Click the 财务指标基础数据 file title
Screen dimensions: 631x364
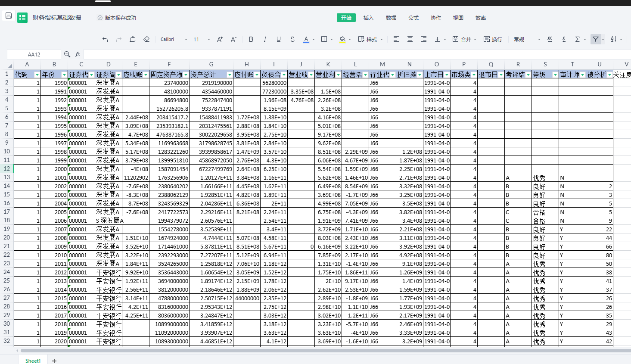click(x=57, y=18)
